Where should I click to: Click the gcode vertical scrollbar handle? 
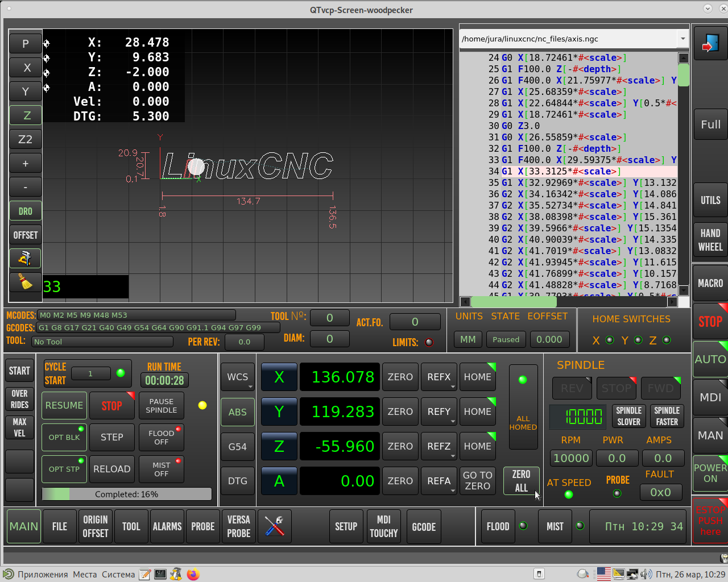coord(684,75)
